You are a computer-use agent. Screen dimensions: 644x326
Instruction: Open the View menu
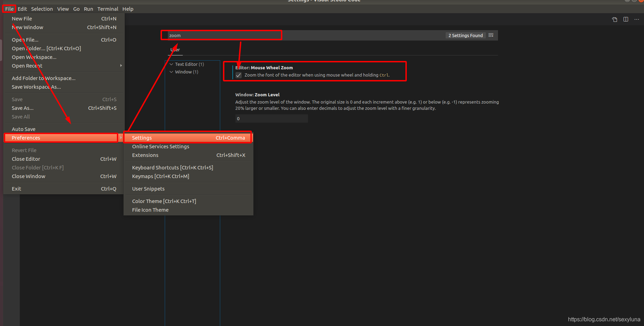click(x=63, y=9)
